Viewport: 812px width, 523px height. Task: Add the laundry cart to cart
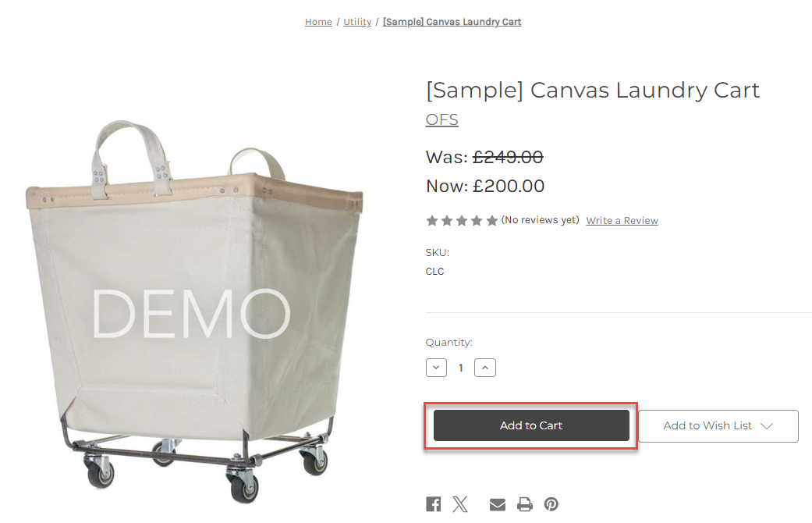[531, 425]
